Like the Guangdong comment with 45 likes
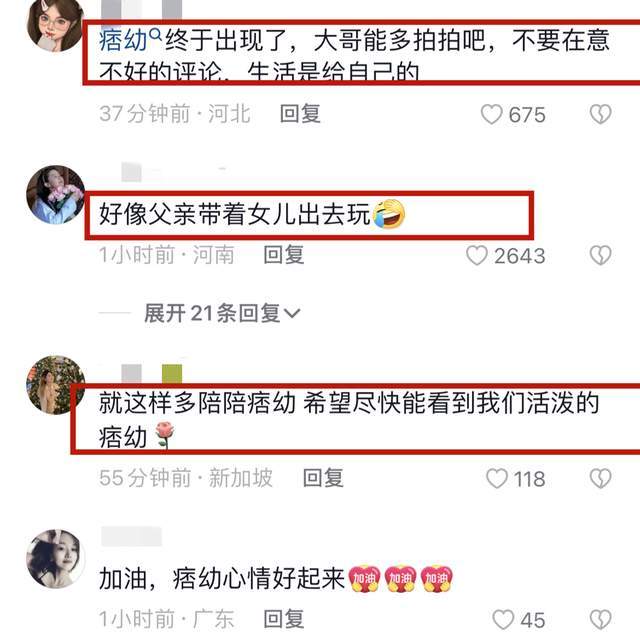This screenshot has height=640, width=640. coord(503,620)
